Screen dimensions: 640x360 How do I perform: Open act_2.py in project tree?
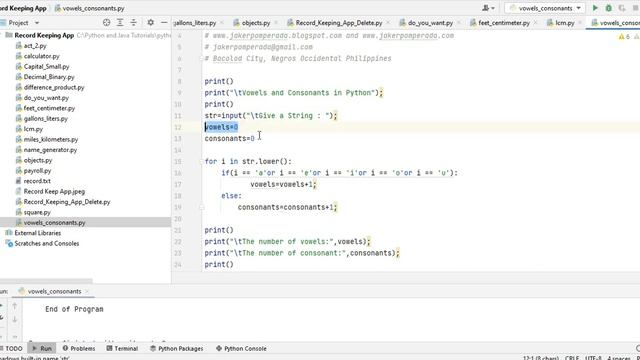[x=35, y=46]
